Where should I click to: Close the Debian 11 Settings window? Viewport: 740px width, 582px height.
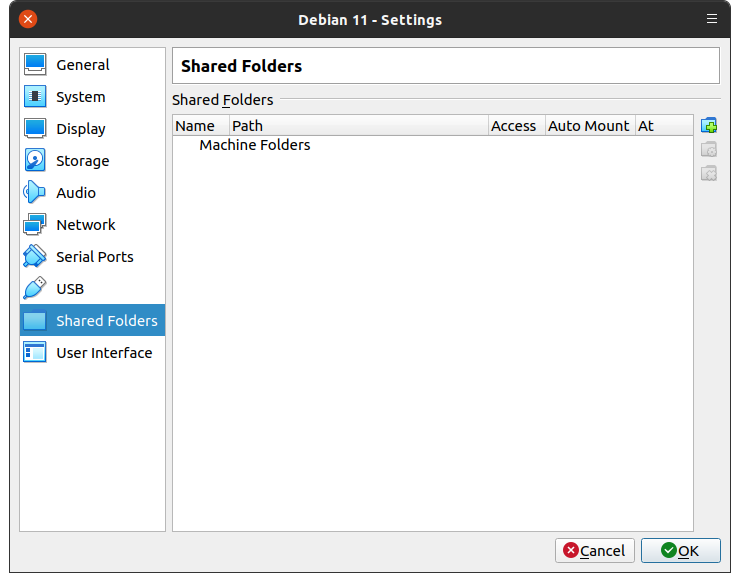point(28,19)
